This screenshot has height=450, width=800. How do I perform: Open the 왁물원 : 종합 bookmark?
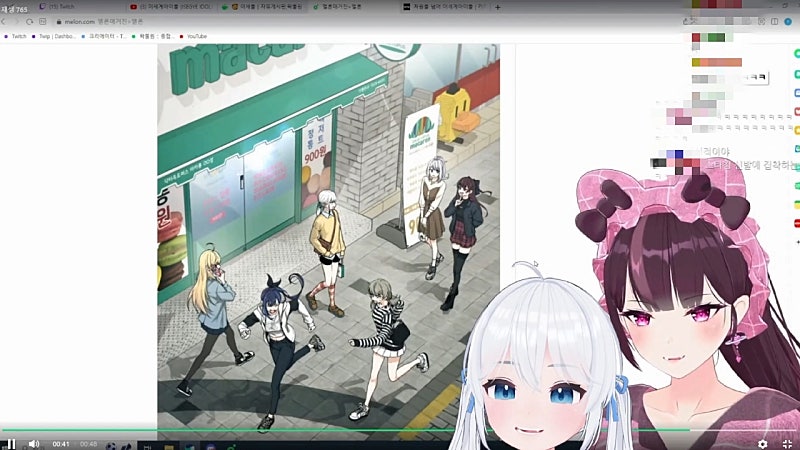[x=153, y=36]
